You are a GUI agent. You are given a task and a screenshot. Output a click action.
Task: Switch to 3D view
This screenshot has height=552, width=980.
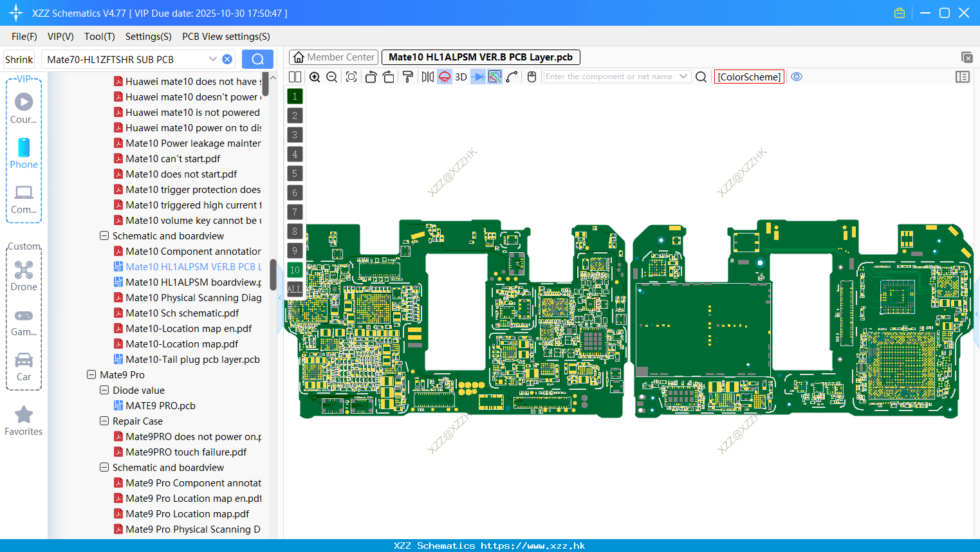[461, 77]
